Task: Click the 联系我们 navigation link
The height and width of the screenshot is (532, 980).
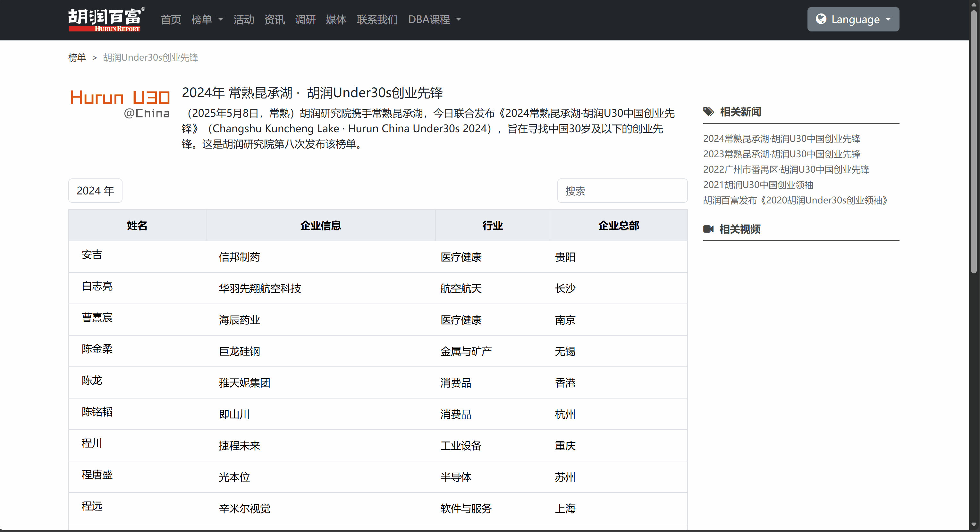Action: tap(377, 19)
